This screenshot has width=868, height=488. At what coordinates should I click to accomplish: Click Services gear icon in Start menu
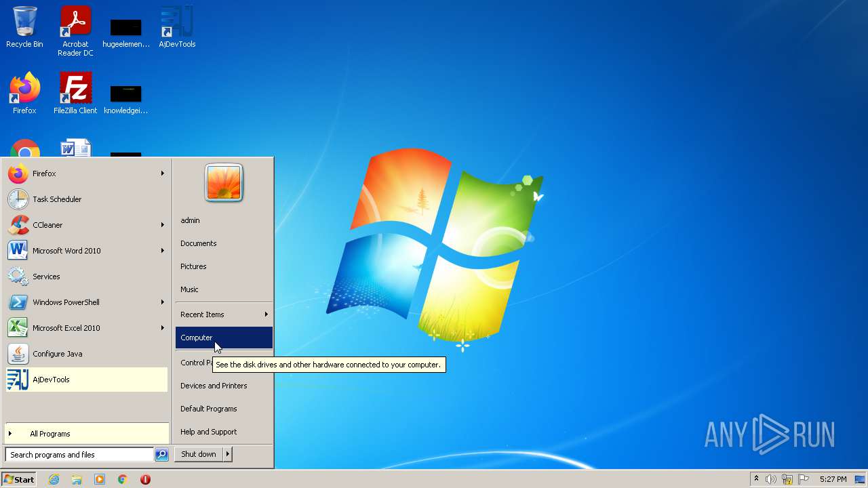[x=18, y=277]
